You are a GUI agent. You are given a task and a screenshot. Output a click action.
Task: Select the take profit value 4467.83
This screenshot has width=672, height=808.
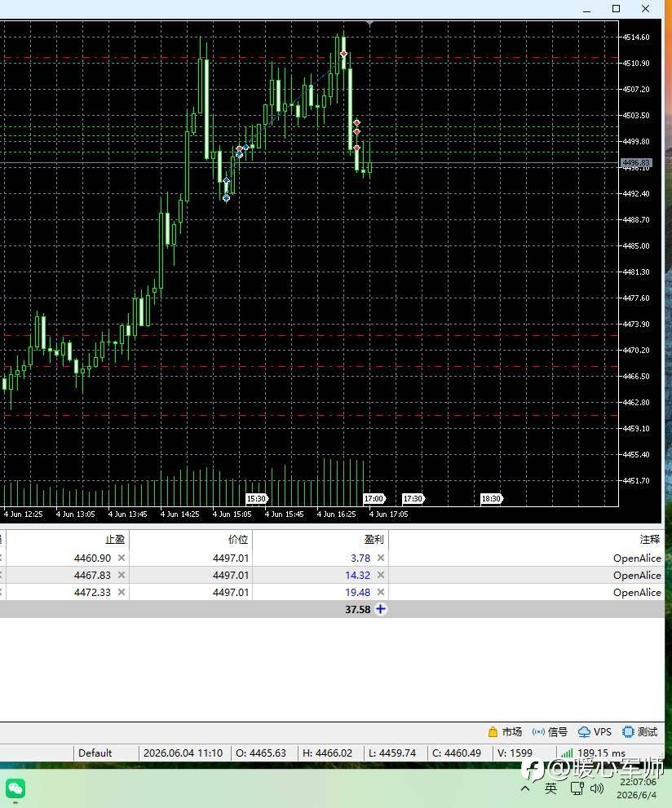(x=92, y=575)
